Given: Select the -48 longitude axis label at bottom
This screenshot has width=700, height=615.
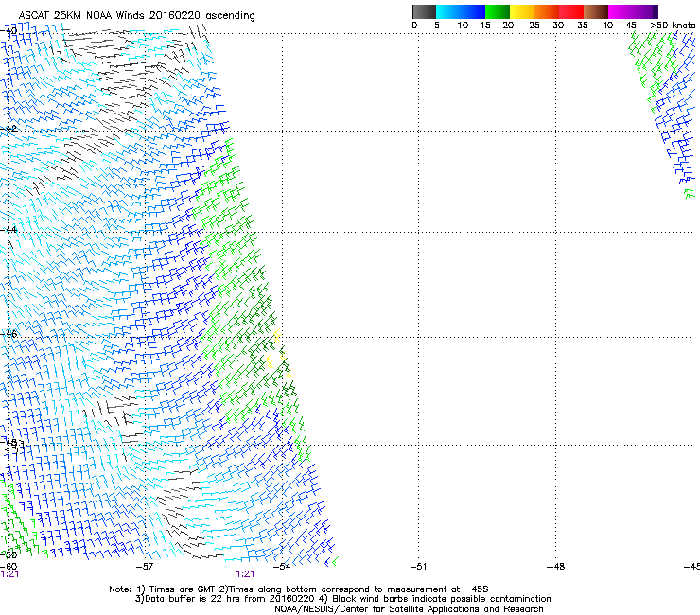Looking at the screenshot, I should 556,567.
